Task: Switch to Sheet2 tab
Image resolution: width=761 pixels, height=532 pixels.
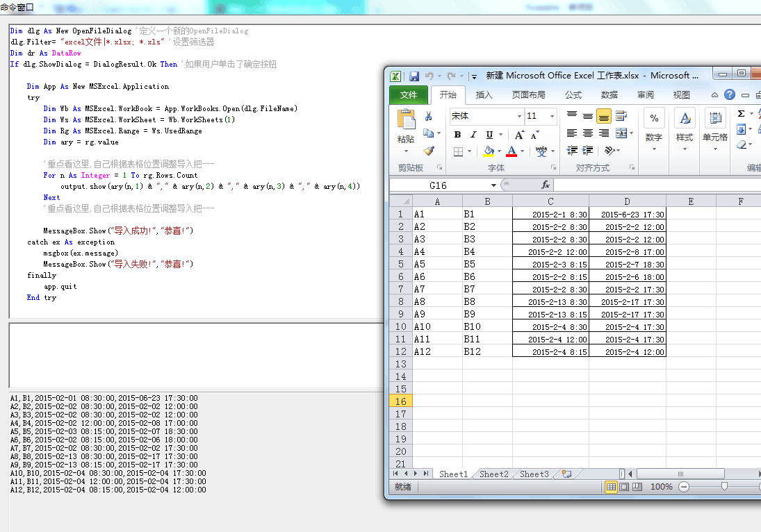Action: [x=493, y=474]
